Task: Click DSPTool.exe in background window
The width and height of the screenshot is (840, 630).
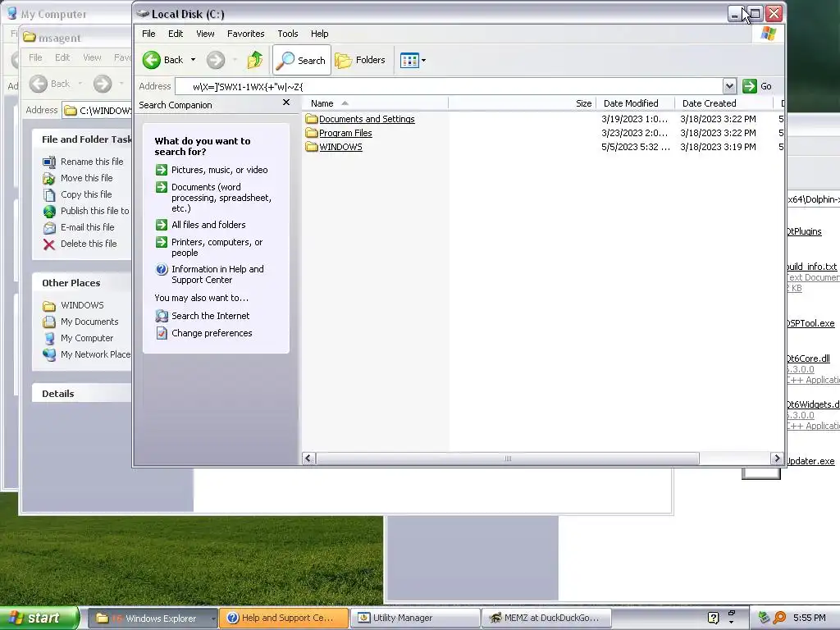Action: [810, 323]
